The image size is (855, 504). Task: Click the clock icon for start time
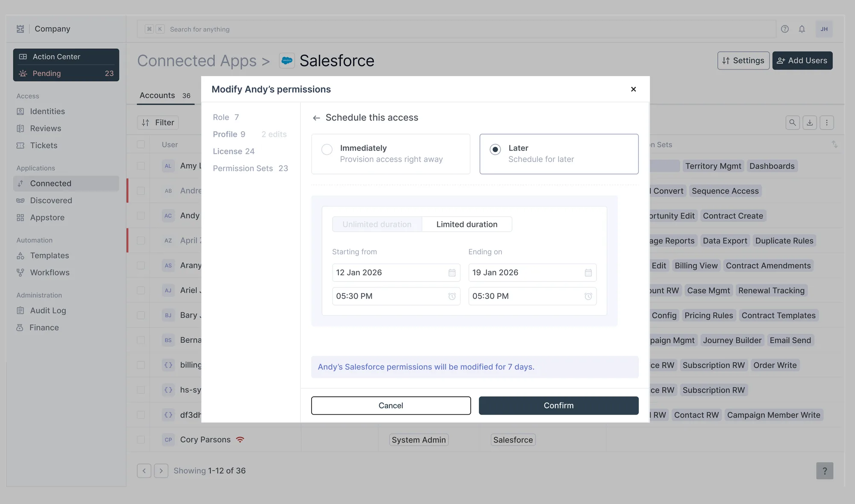tap(452, 296)
